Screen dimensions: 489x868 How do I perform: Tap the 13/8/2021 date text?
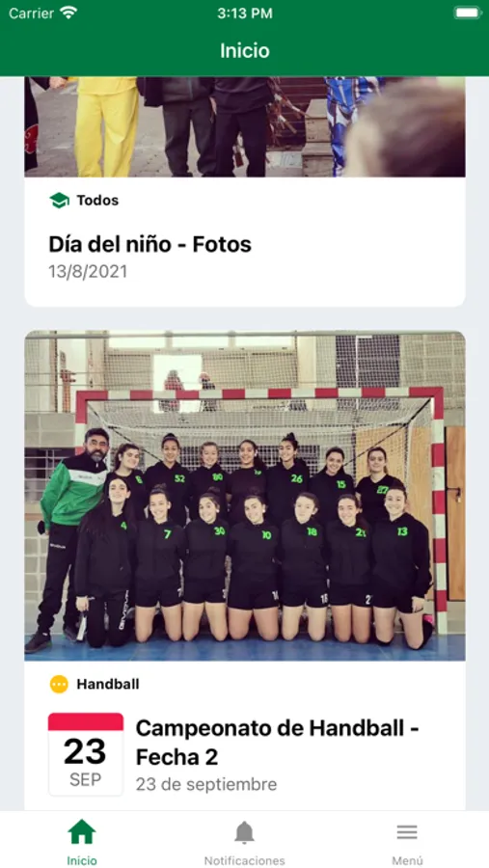tap(88, 271)
